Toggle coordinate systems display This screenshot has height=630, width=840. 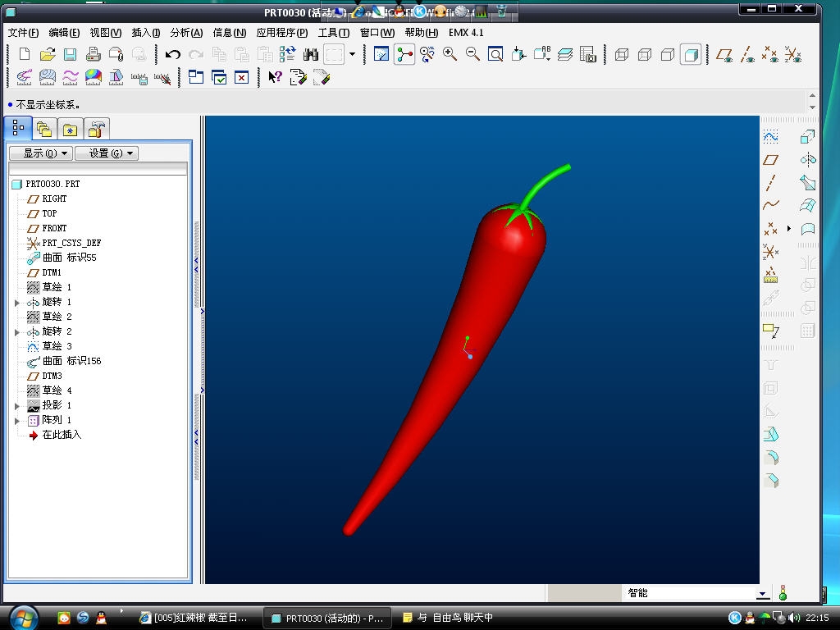[793, 54]
